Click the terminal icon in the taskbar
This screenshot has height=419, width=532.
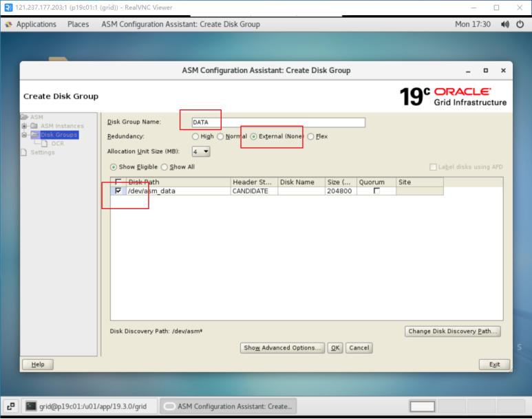[31, 406]
